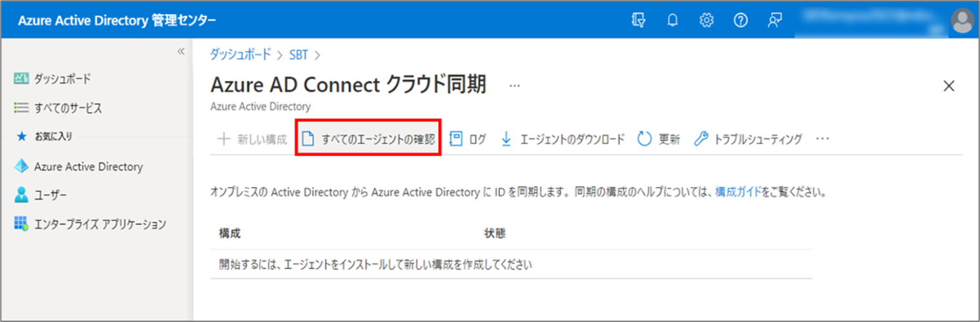980x322 pixels.
Task: Click 更新 refresh button
Action: 659,139
